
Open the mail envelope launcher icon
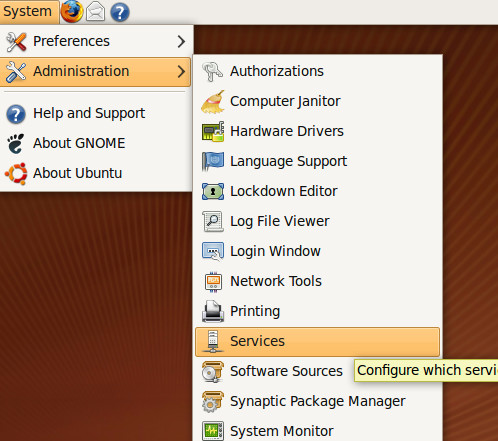click(95, 12)
